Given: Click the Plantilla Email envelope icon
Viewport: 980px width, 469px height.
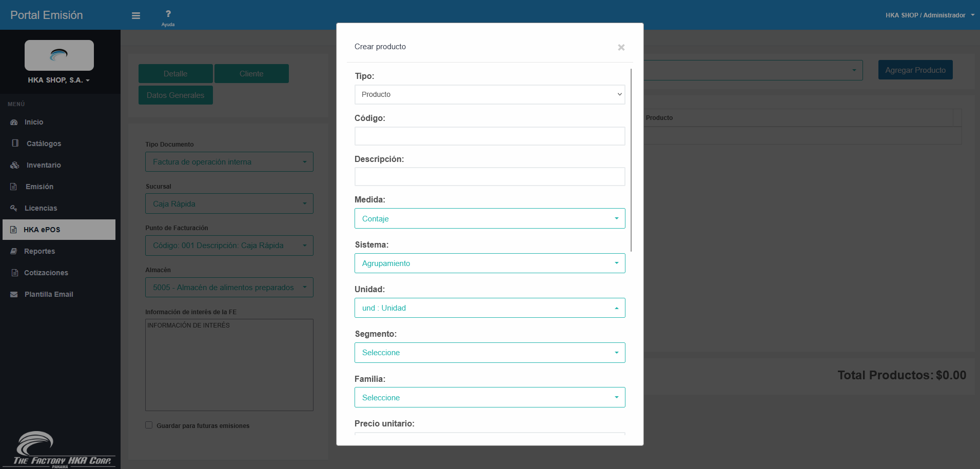Looking at the screenshot, I should pyautogui.click(x=14, y=294).
